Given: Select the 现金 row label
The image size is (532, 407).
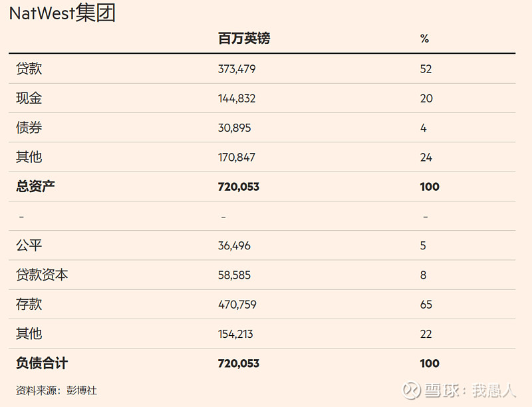Looking at the screenshot, I should coord(29,98).
